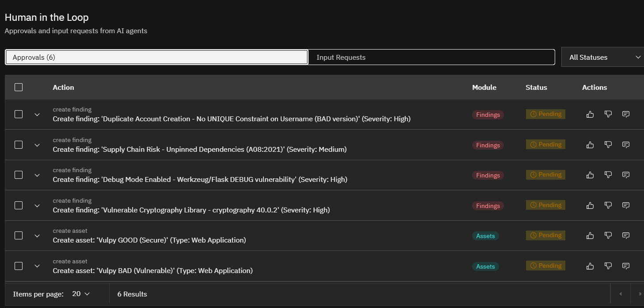Image resolution: width=644 pixels, height=308 pixels.
Task: Tick the select-all checkbox in the table header
Action: point(19,87)
